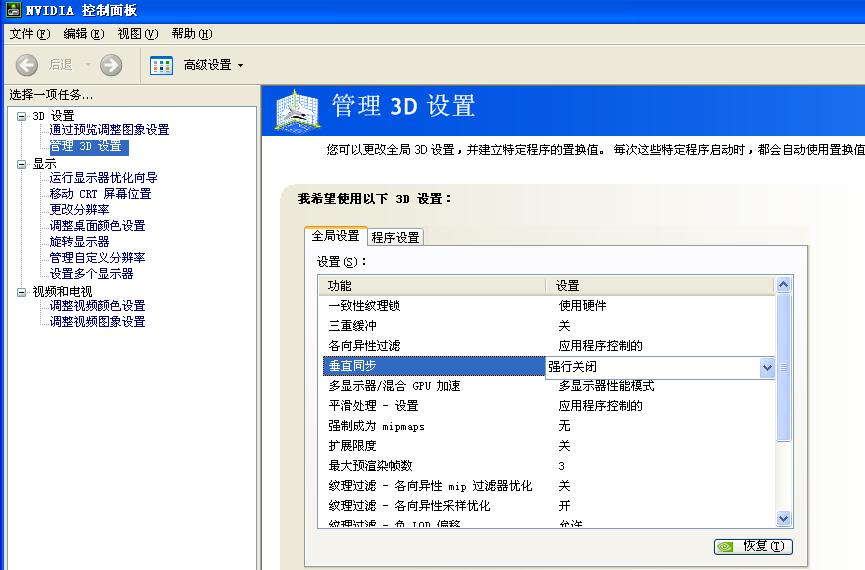This screenshot has height=570, width=865.
Task: Click the 无 value for 强制成为 mipmaps
Action: [x=564, y=426]
